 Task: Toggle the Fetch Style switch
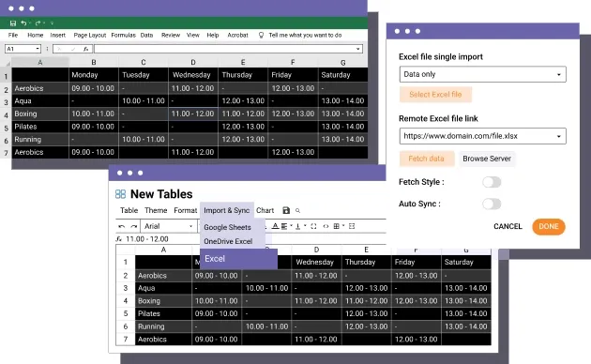[x=492, y=182]
